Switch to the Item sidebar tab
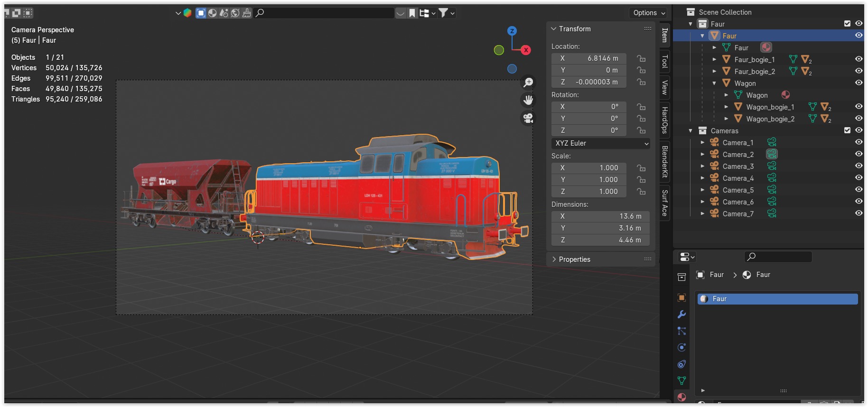This screenshot has height=407, width=868. (x=665, y=35)
